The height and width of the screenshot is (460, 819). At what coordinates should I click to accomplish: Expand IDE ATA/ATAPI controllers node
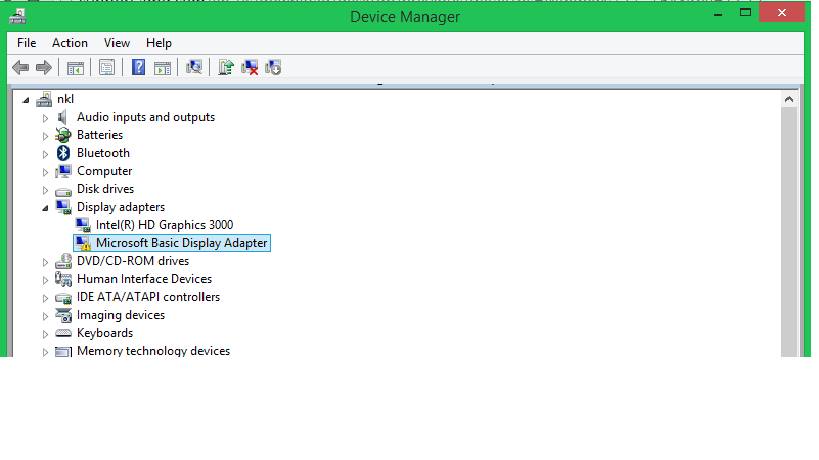coord(45,298)
